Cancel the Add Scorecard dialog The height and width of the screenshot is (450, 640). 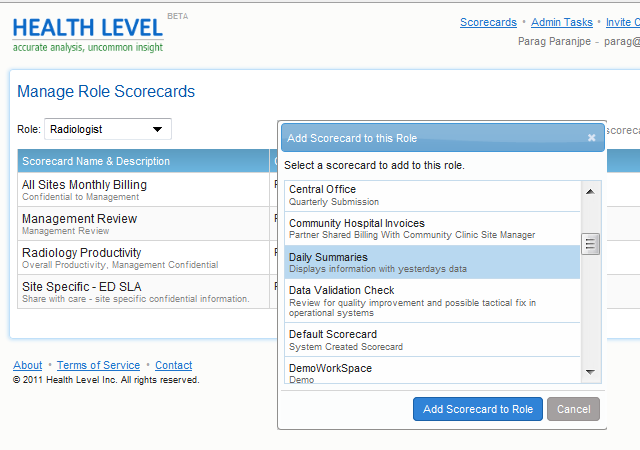[x=573, y=409]
